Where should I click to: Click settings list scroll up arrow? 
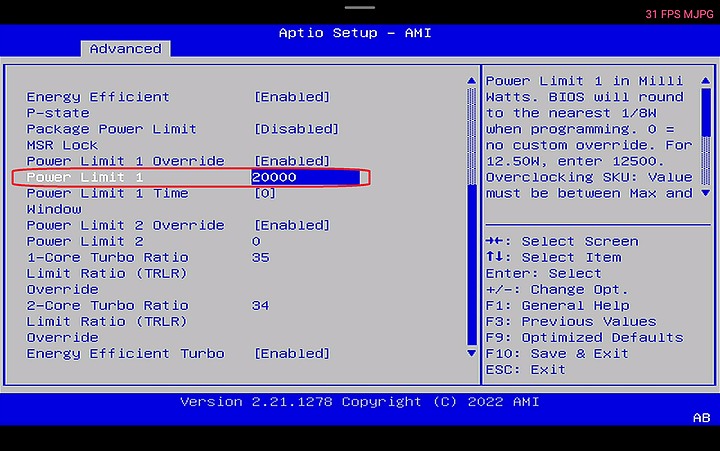coord(471,81)
